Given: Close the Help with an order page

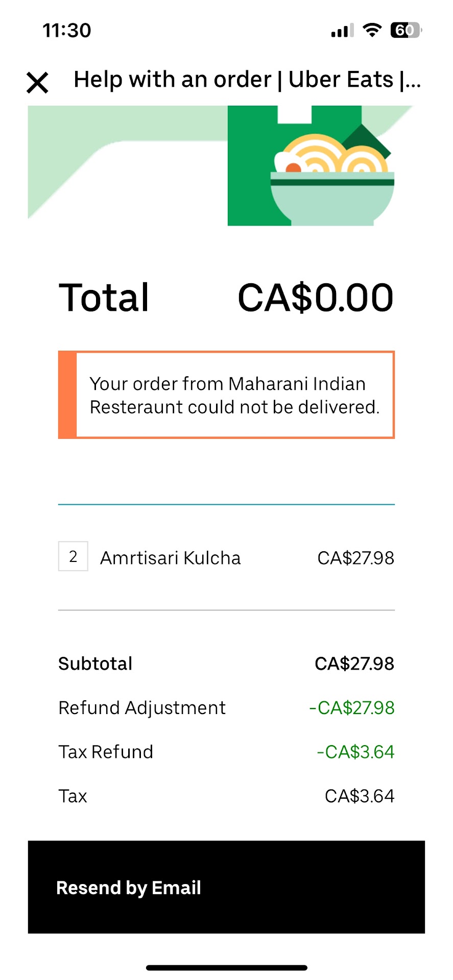Looking at the screenshot, I should [x=37, y=82].
